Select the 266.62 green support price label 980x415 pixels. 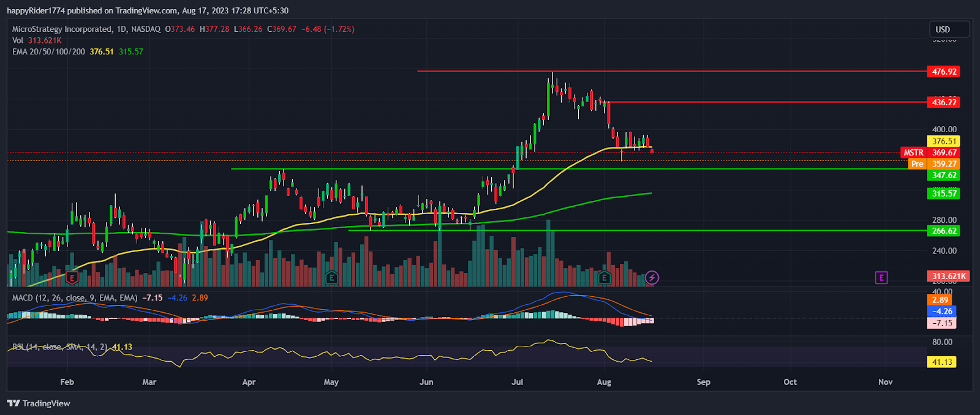[x=944, y=231]
